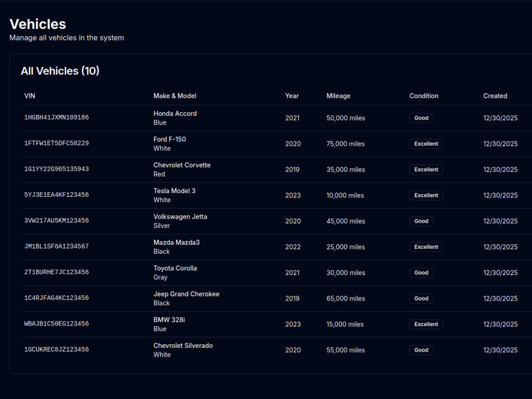Click the Good badge for Volkswagen Jetta
Image resolution: width=532 pixels, height=399 pixels.
coord(421,221)
